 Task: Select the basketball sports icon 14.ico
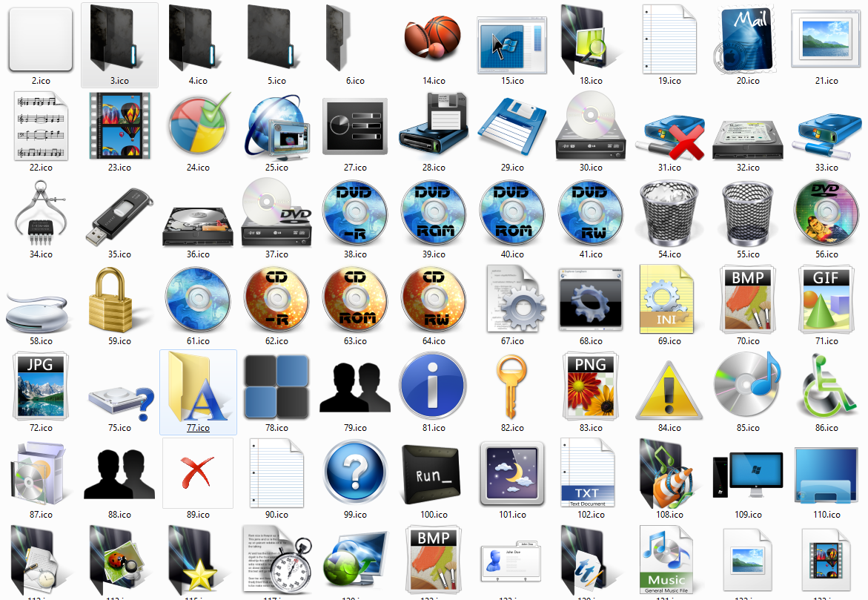(433, 39)
